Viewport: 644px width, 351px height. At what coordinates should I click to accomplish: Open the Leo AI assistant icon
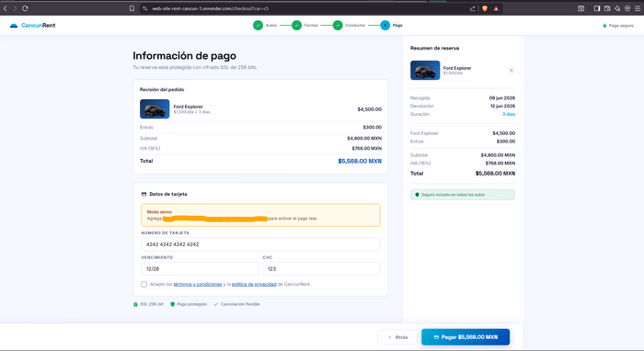(617, 8)
